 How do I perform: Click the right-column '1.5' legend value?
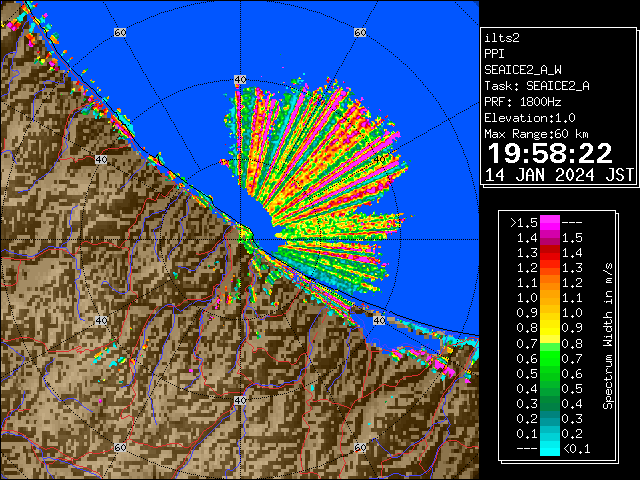572,238
